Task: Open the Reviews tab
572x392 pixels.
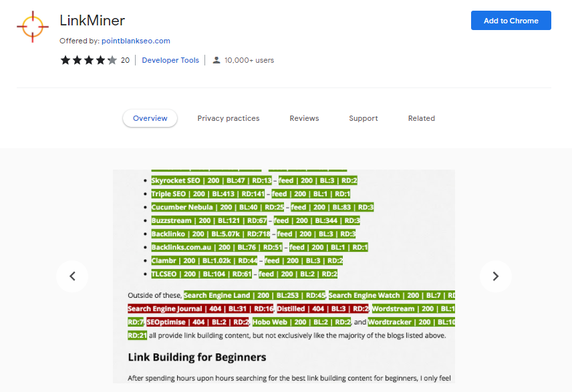Action: [304, 118]
